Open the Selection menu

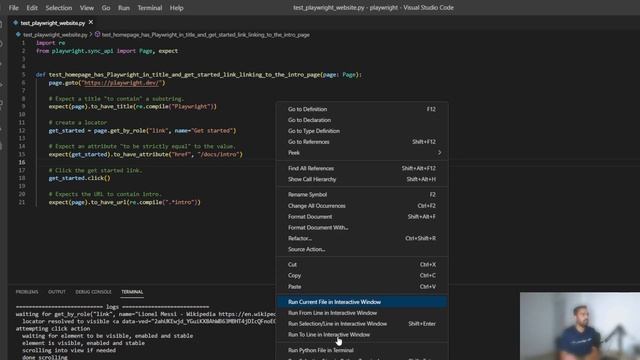tap(59, 8)
